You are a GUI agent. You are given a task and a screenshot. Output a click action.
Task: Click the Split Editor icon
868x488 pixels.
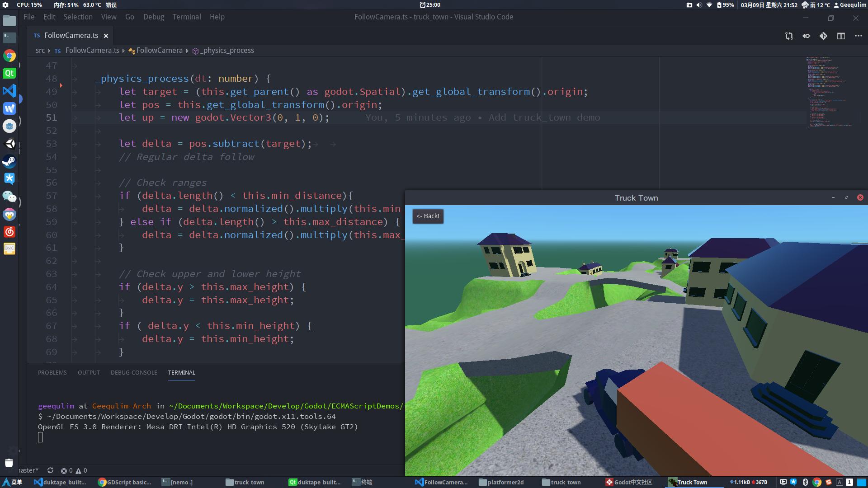841,36
